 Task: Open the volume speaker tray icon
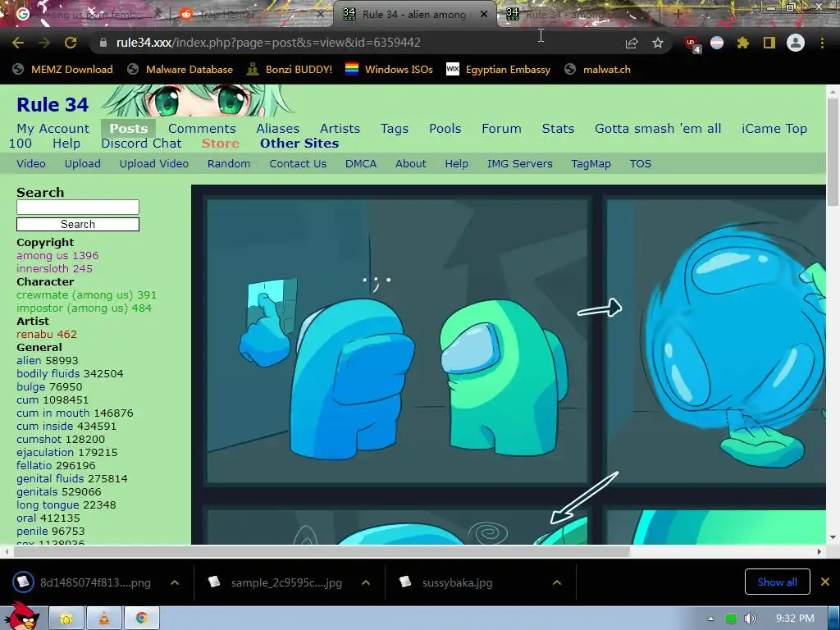coord(750,619)
